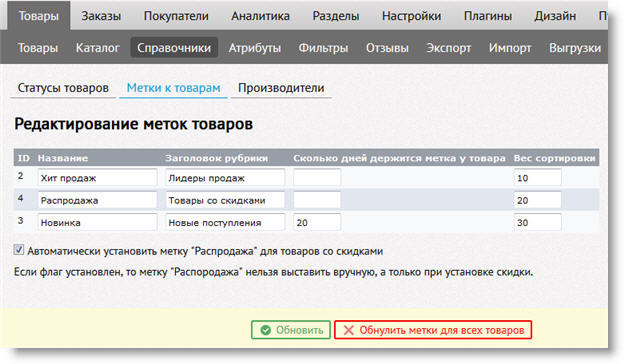Open the Товары main tab
Image resolution: width=624 pixels, height=364 pixels.
point(39,16)
